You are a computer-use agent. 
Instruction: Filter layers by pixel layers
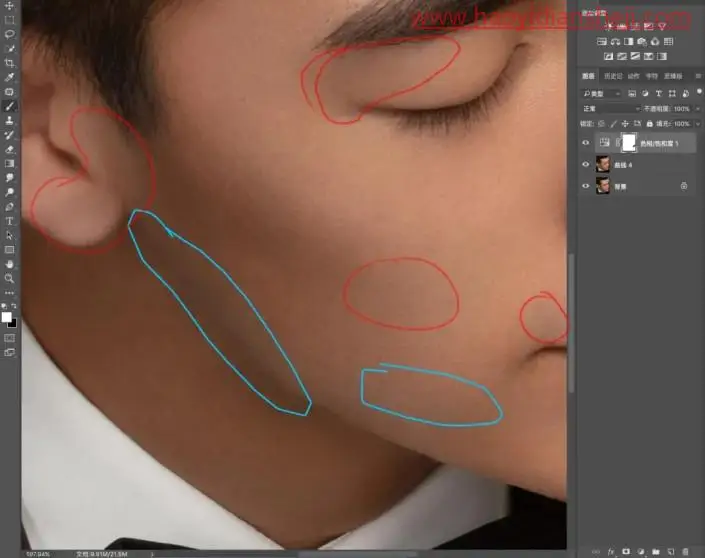[632, 94]
